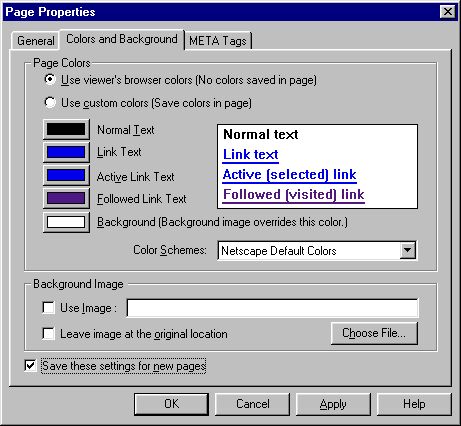Click the Netscape Default Colors combo box
This screenshot has height=426, width=461.
click(x=317, y=250)
